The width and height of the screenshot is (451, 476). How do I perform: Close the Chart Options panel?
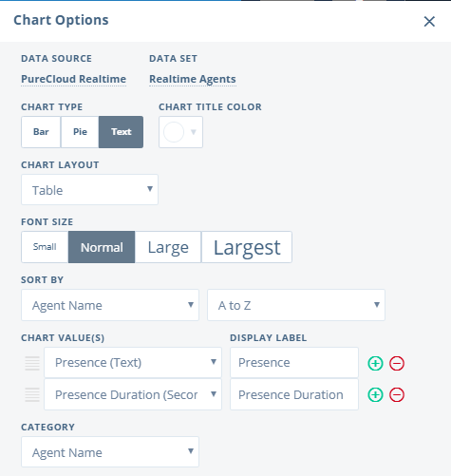pos(429,22)
